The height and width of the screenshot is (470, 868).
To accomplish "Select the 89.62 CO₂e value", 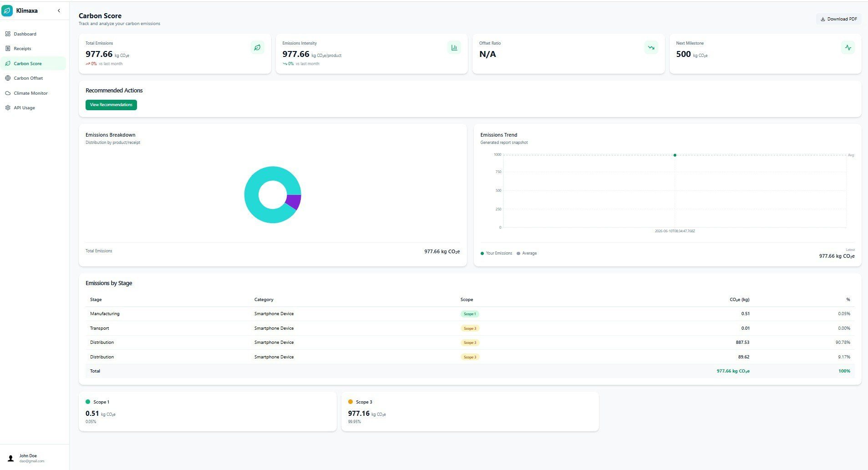I will (744, 357).
